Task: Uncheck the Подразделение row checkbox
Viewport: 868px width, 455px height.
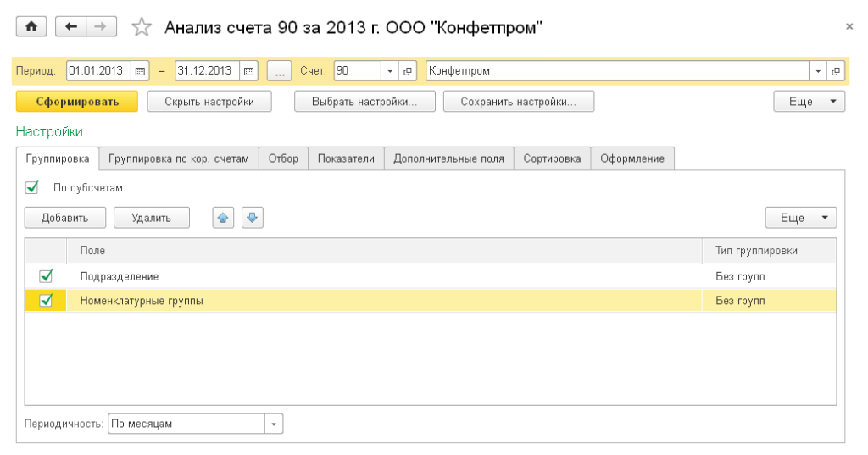Action: [x=46, y=276]
